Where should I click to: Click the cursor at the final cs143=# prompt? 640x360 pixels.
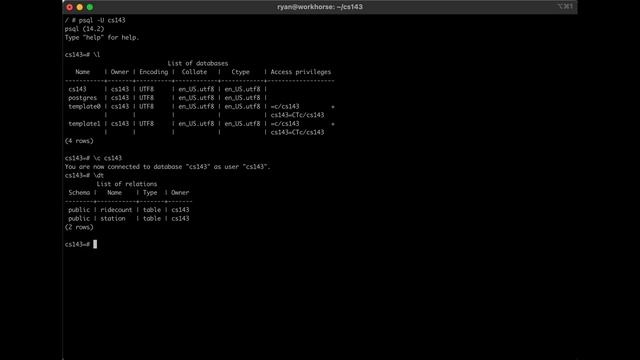[x=95, y=244]
